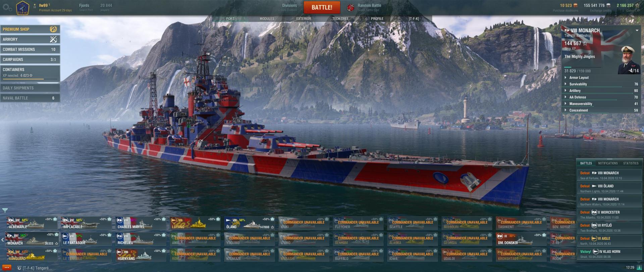Screen dimensions: 644x272
Task: Open the chat speech bubble icon
Action: 6,268
